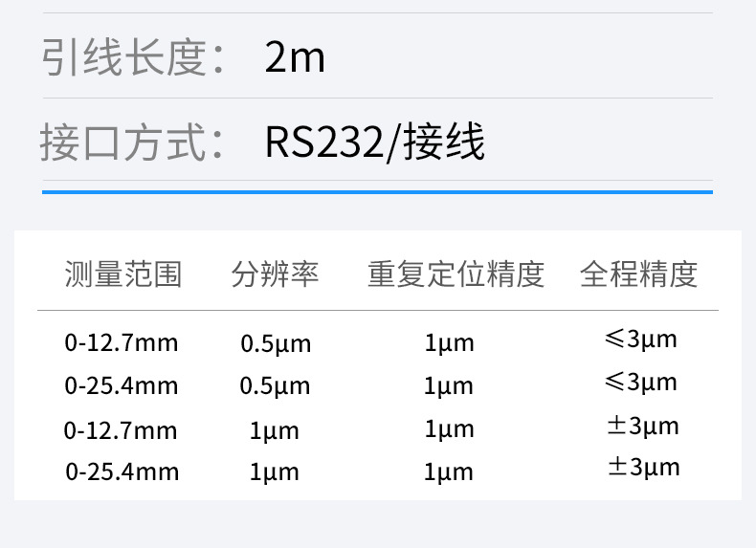This screenshot has width=756, height=548.
Task: Select the 2m lead length value
Action: coord(295,58)
